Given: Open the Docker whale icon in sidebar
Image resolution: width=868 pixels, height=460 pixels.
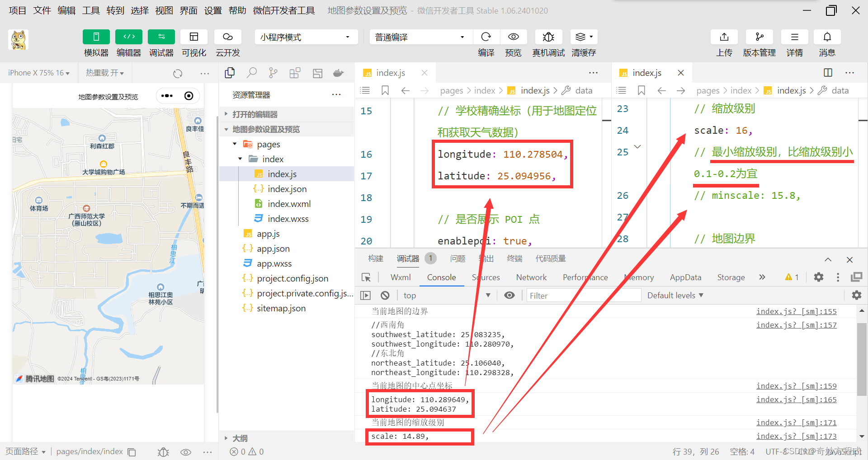Looking at the screenshot, I should point(338,73).
